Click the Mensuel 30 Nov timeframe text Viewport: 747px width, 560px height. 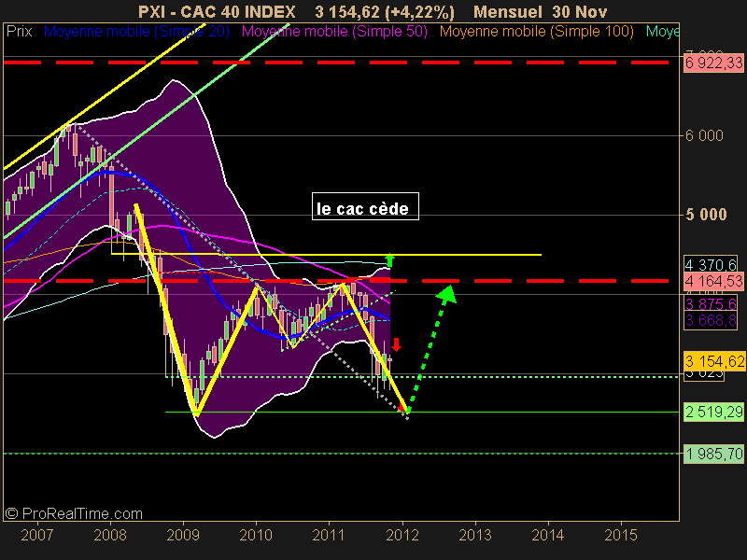pyautogui.click(x=541, y=11)
